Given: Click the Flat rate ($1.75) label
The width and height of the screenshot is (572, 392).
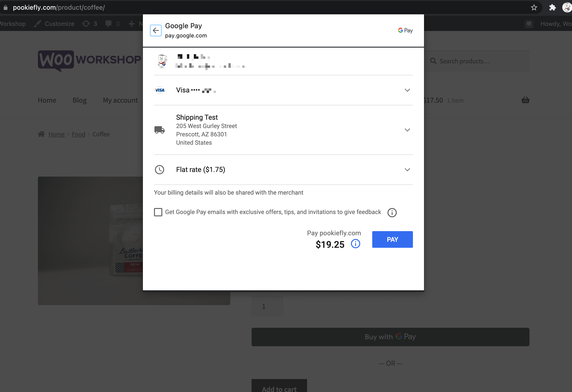Looking at the screenshot, I should (200, 170).
